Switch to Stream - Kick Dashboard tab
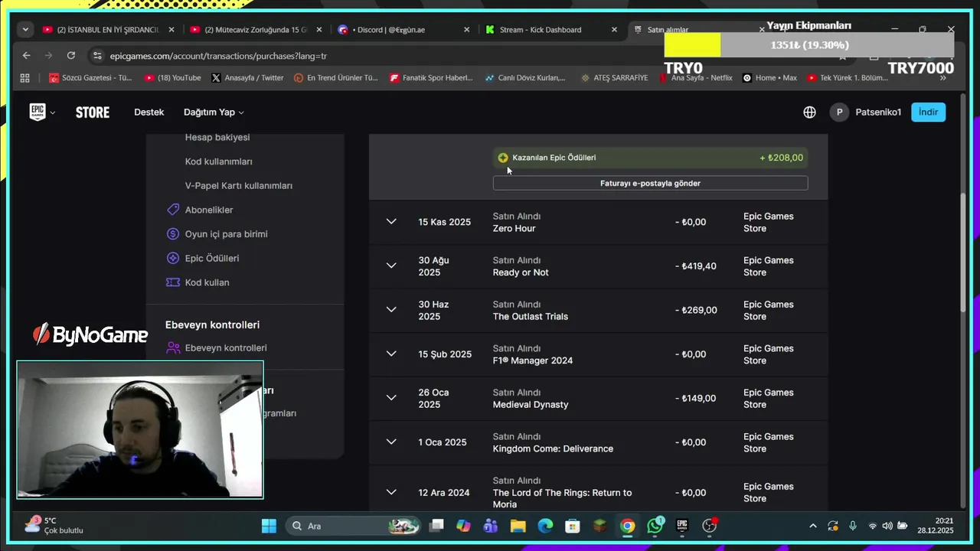 pyautogui.click(x=550, y=30)
